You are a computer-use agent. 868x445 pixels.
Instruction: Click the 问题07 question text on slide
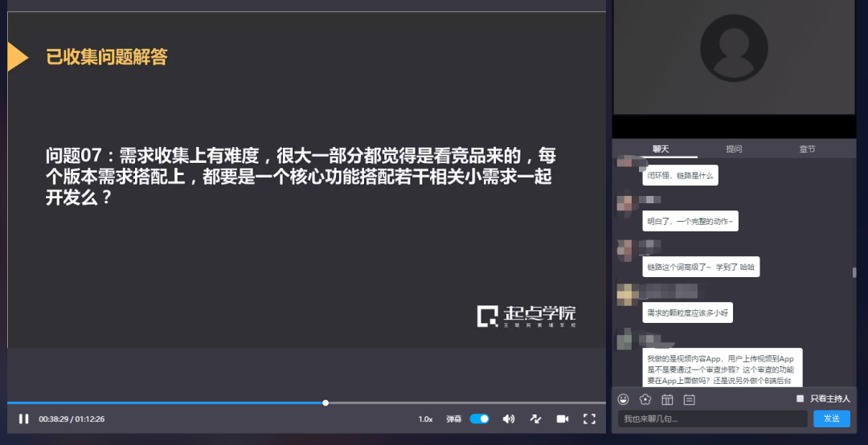click(x=301, y=177)
